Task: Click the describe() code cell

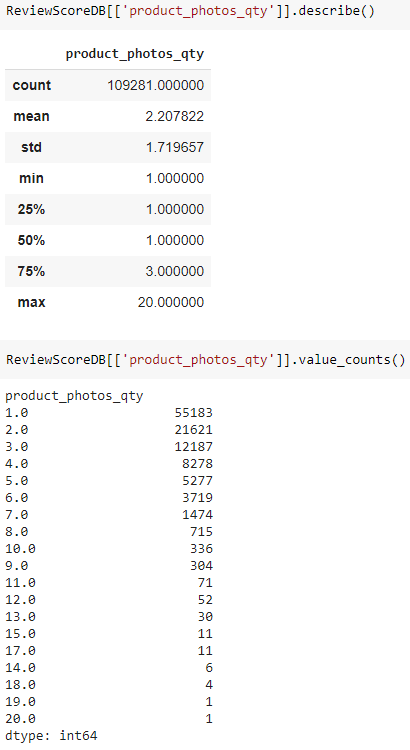Action: [205, 11]
